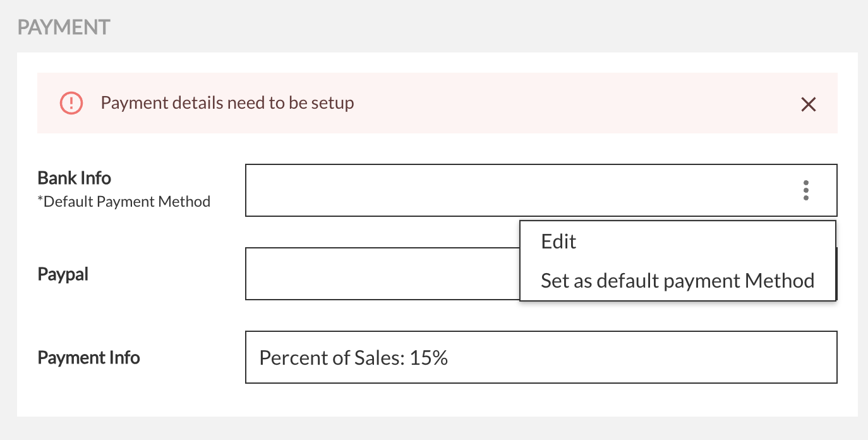The image size is (868, 440).
Task: Click the *Default Payment Method note
Action: click(x=124, y=202)
